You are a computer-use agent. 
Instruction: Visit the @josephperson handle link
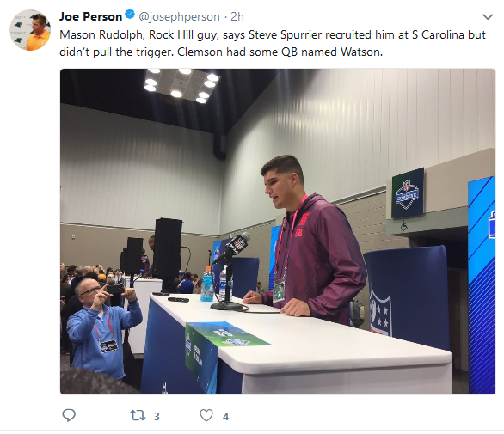click(x=179, y=16)
